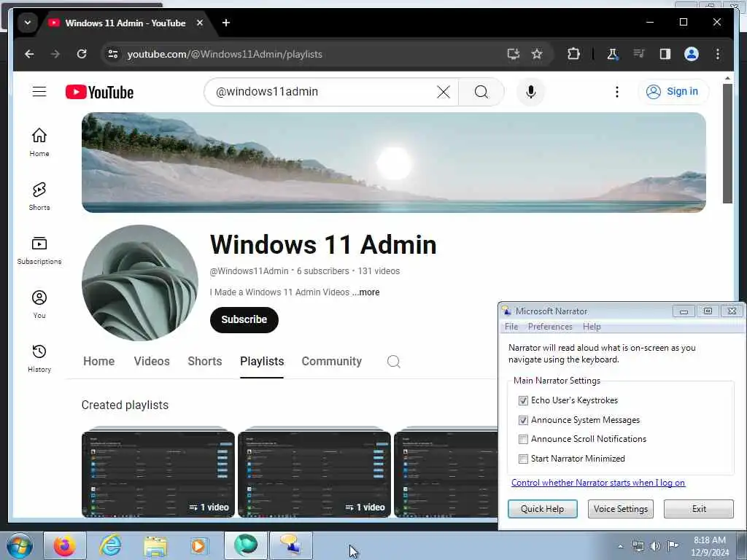The image size is (747, 560).
Task: Select the Windows 11 Admin browser tab
Action: [125, 23]
